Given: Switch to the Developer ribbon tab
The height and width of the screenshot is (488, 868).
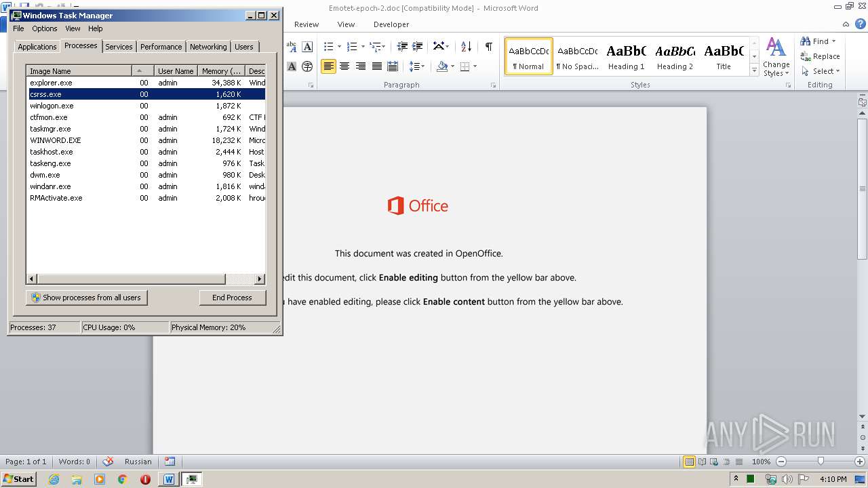Looking at the screenshot, I should pos(391,24).
